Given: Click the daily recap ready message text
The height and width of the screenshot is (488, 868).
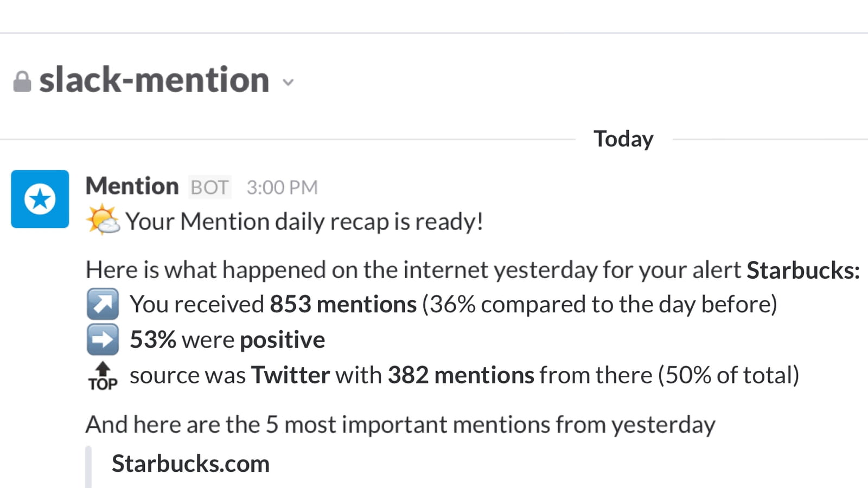Looking at the screenshot, I should (304, 221).
